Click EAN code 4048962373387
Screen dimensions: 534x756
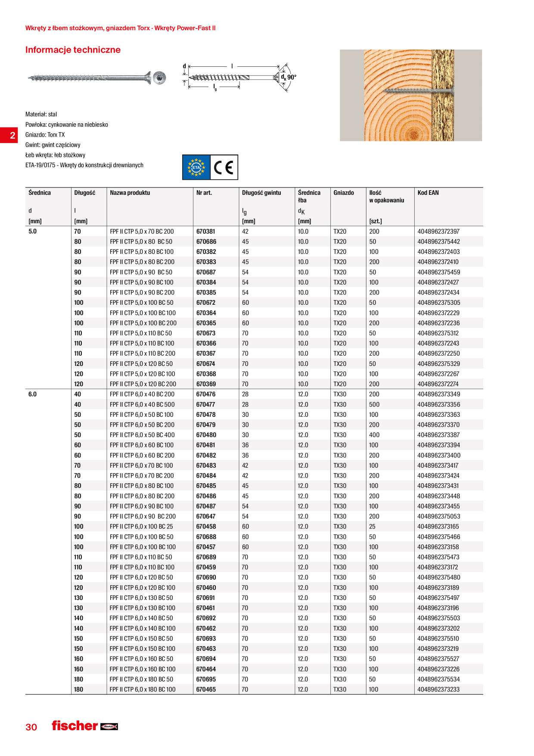(x=438, y=435)
